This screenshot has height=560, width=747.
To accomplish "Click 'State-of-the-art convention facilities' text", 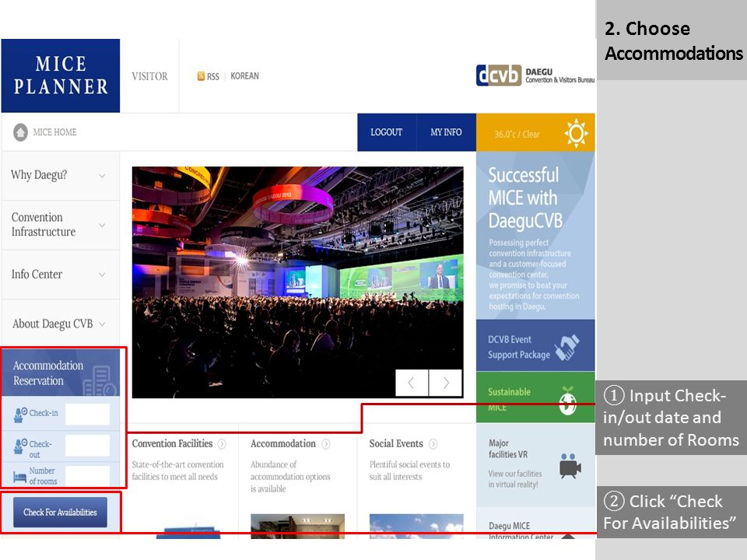I will [x=177, y=471].
